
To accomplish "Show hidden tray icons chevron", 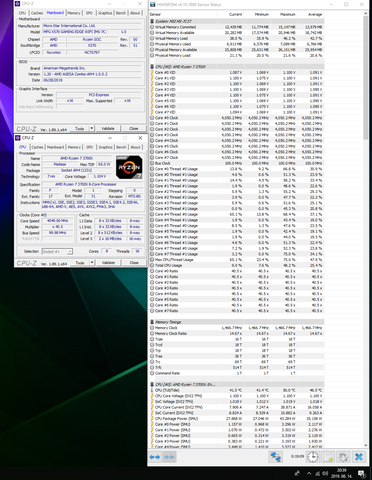I will pos(309,473).
